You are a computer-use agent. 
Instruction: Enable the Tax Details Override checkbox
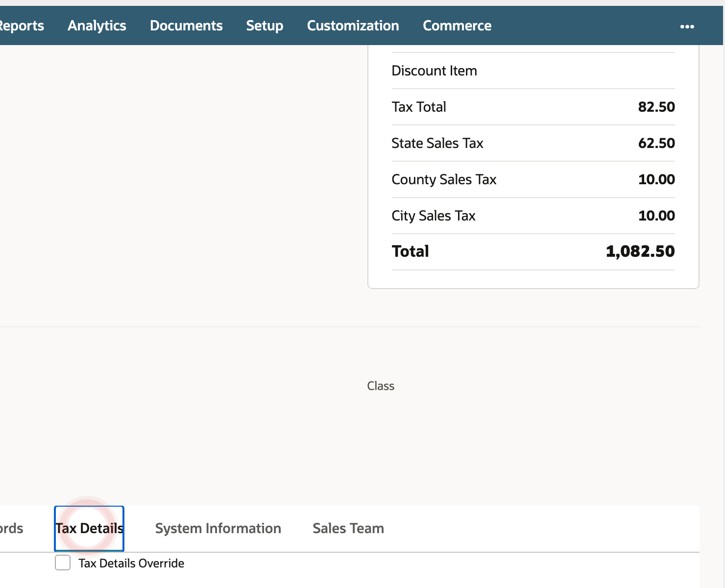(63, 563)
